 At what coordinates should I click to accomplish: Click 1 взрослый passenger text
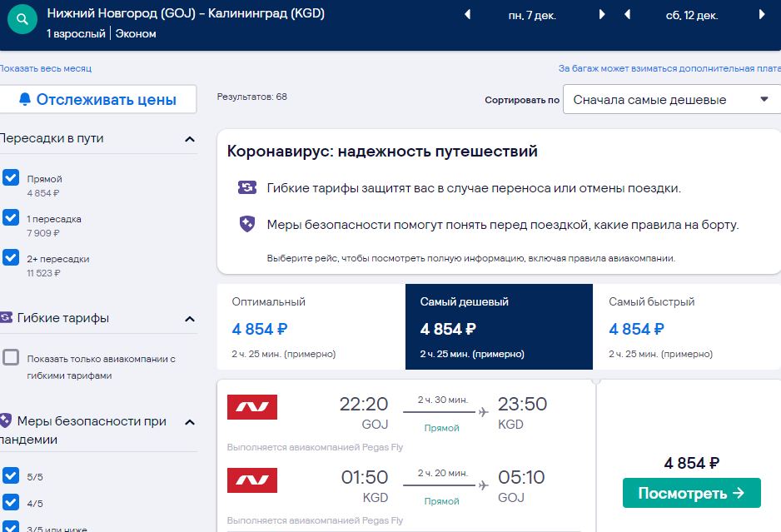coord(76,33)
